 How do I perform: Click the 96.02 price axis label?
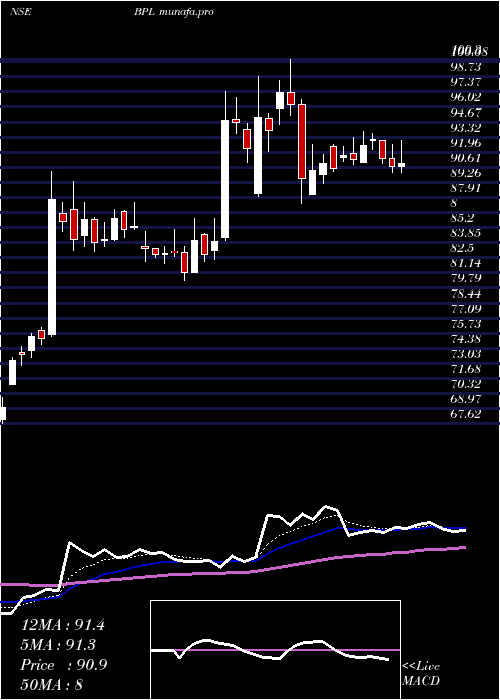pyautogui.click(x=466, y=97)
